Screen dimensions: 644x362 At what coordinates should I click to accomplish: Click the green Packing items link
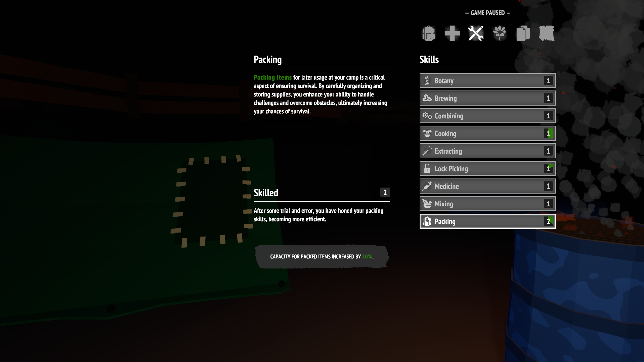pos(272,77)
